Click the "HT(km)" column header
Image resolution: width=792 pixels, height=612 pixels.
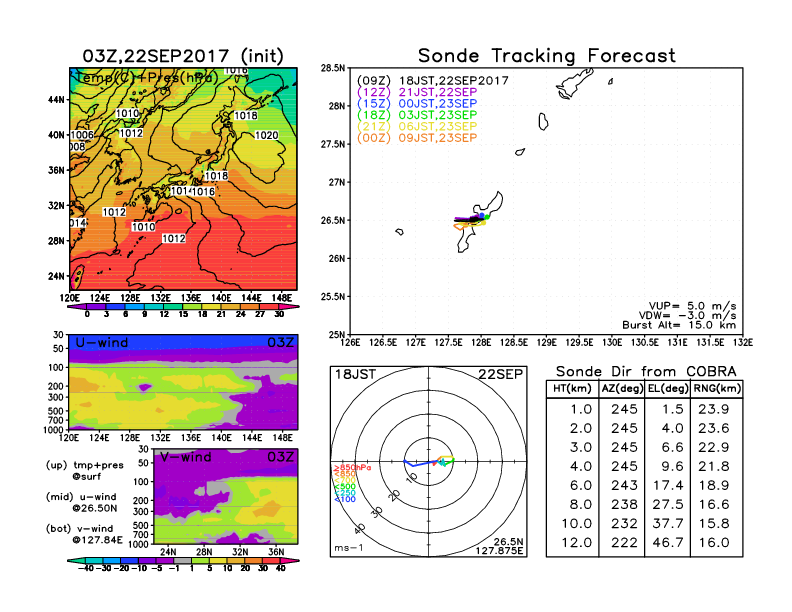tap(572, 389)
